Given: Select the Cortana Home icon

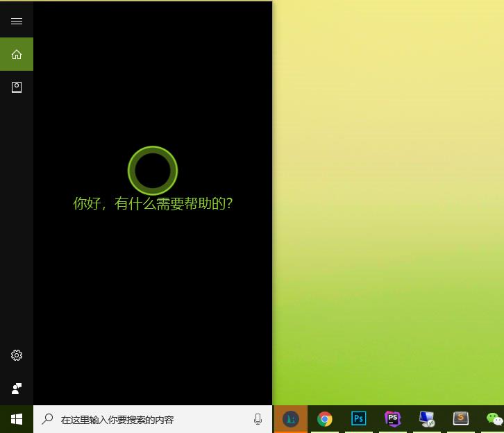Looking at the screenshot, I should [x=17, y=54].
